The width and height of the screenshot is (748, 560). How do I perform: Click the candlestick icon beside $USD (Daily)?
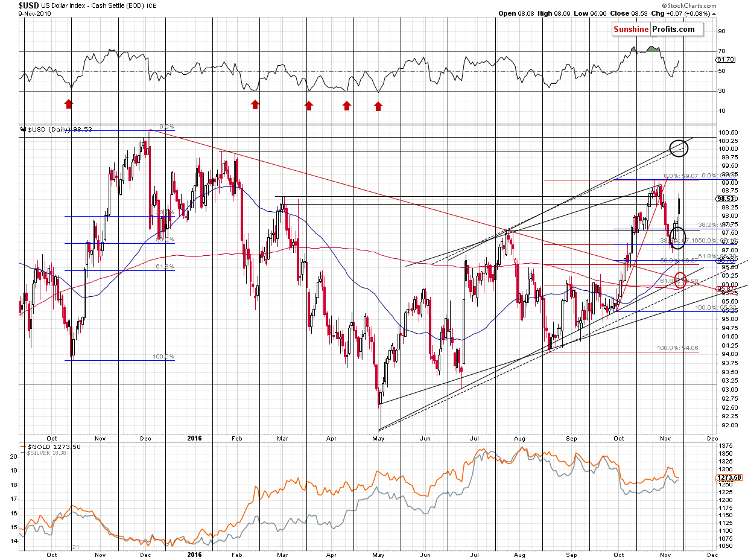[23, 129]
